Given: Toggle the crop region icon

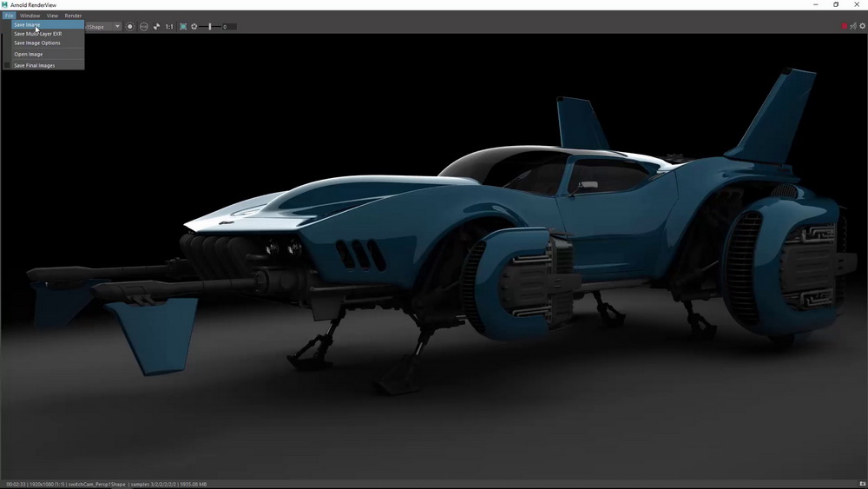Looking at the screenshot, I should click(183, 27).
